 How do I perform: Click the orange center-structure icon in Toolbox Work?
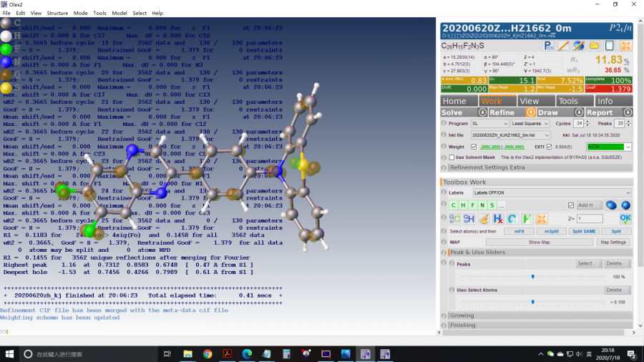[542, 218]
